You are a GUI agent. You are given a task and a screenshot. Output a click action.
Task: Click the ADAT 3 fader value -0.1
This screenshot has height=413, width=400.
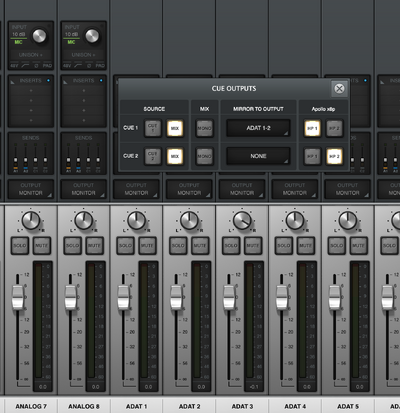254,387
